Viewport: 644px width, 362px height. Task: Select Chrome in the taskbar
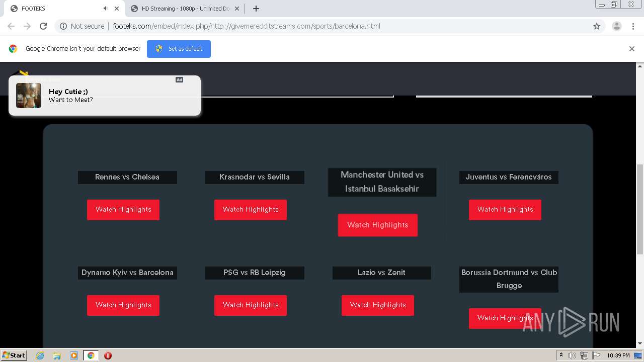[91, 355]
